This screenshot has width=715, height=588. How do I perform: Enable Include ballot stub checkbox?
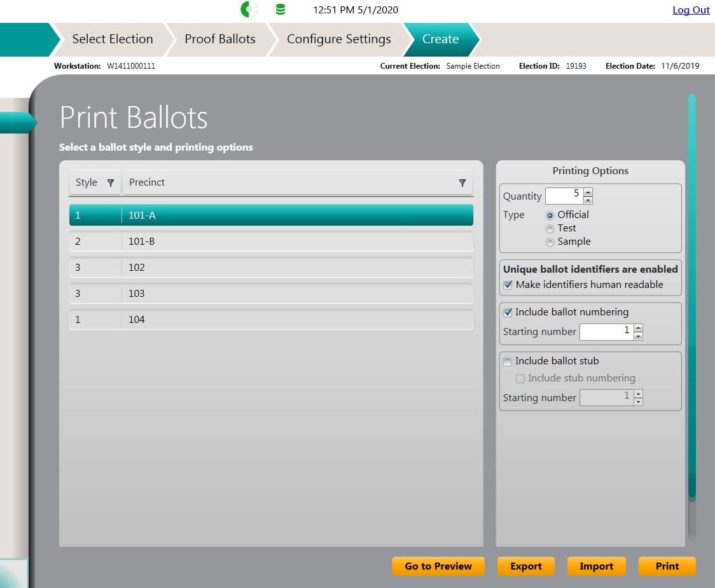[x=508, y=362]
